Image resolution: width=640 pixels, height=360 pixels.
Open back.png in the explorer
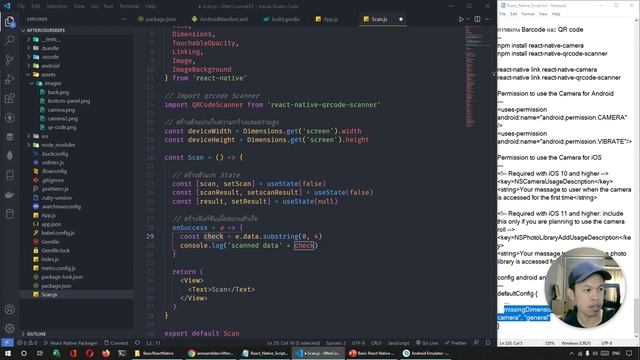click(58, 92)
